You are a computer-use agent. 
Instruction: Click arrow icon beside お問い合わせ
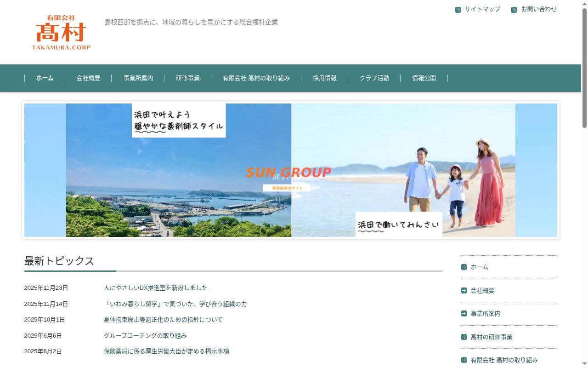click(514, 10)
